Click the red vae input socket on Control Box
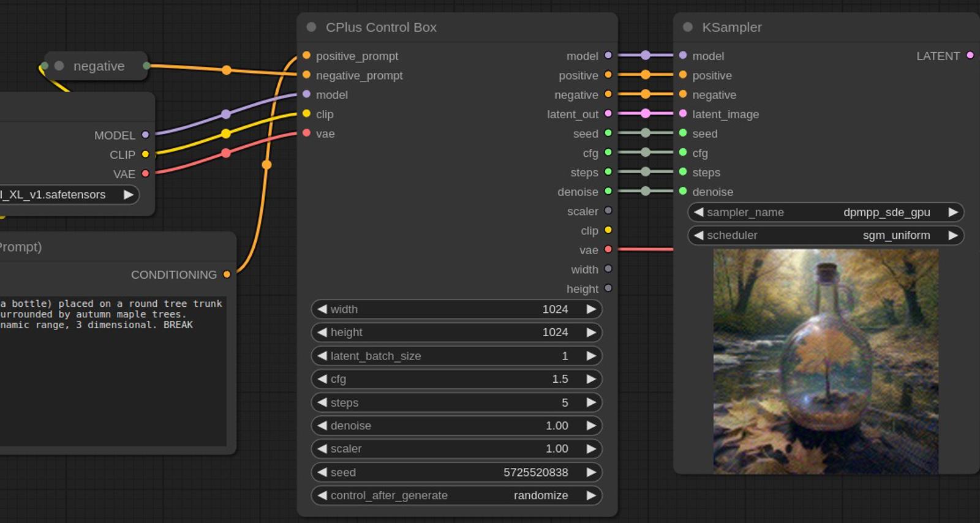Viewport: 980px width, 523px height. point(306,133)
